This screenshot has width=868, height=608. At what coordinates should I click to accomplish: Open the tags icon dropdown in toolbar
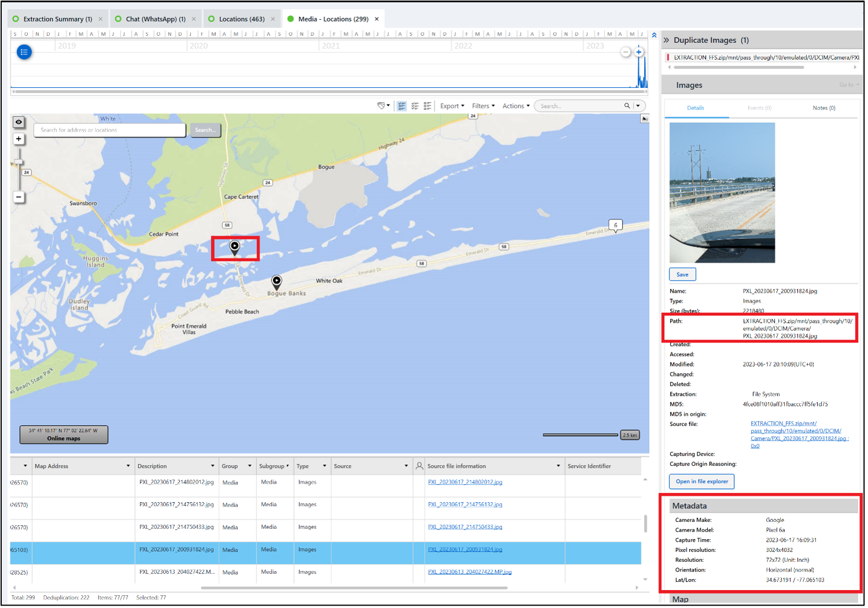(x=383, y=106)
